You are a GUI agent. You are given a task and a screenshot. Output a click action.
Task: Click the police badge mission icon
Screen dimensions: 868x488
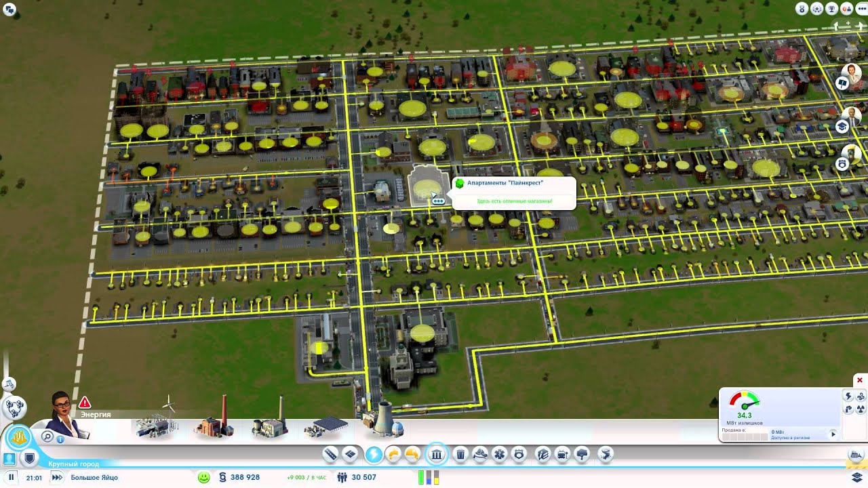[842, 164]
